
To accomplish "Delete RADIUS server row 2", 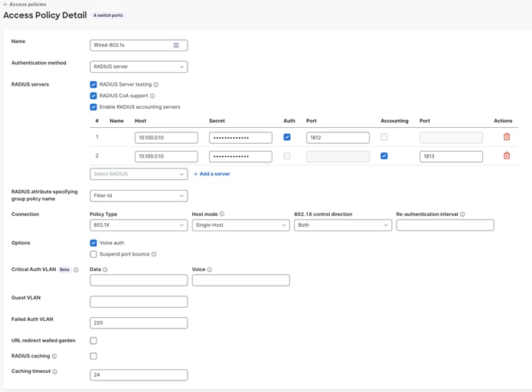I will point(507,155).
